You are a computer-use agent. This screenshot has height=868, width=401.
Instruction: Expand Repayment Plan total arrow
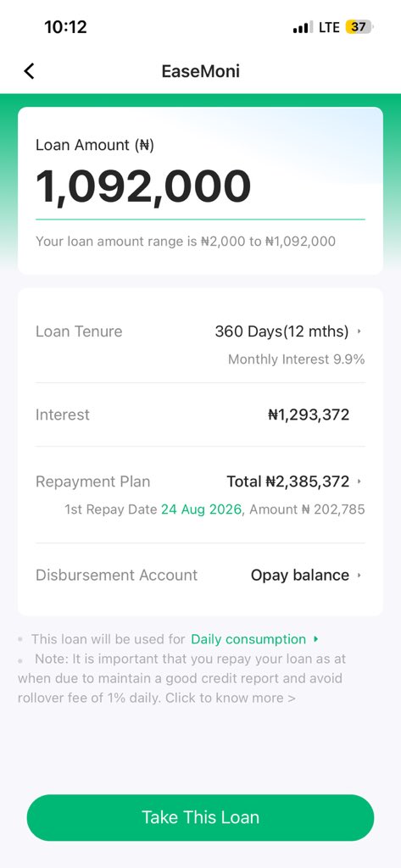359,481
